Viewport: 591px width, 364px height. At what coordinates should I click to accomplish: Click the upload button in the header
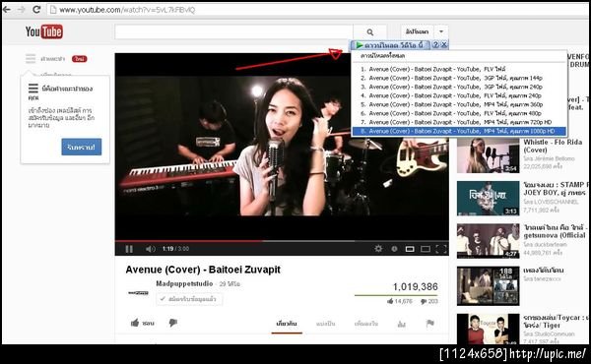(x=417, y=31)
